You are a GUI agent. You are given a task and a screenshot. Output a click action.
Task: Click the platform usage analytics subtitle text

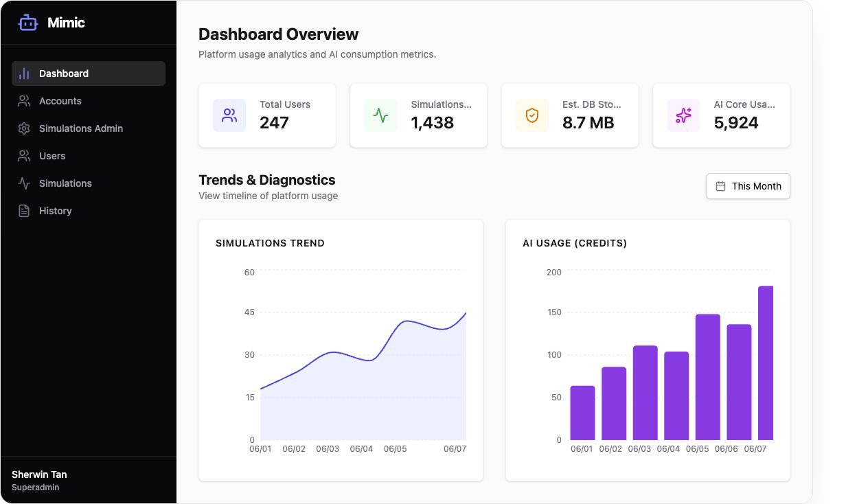point(317,54)
